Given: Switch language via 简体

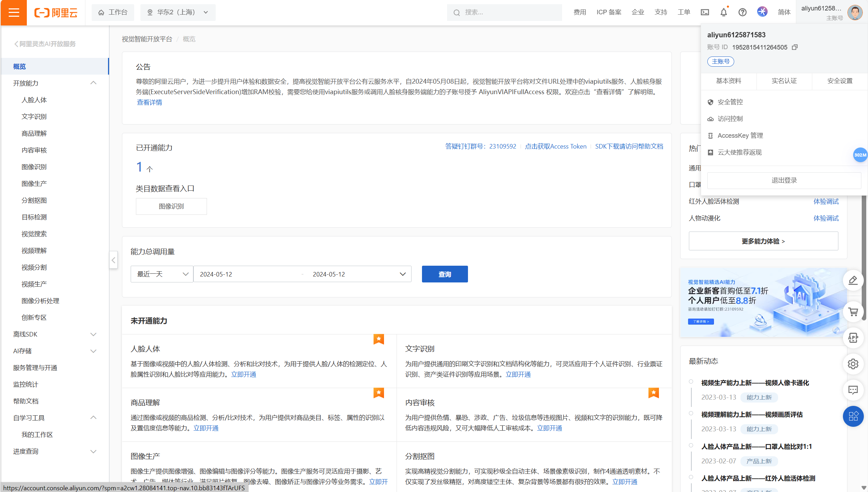Looking at the screenshot, I should tap(784, 12).
